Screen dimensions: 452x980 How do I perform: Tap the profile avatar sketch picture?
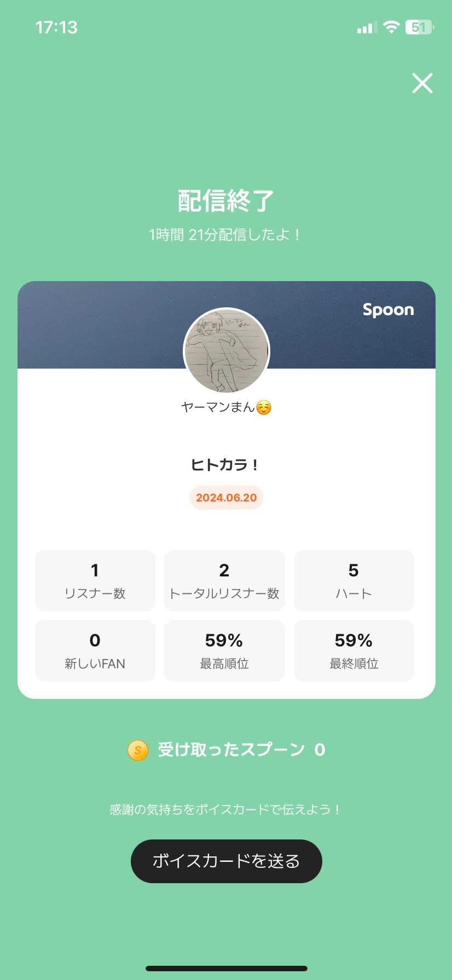(x=226, y=351)
